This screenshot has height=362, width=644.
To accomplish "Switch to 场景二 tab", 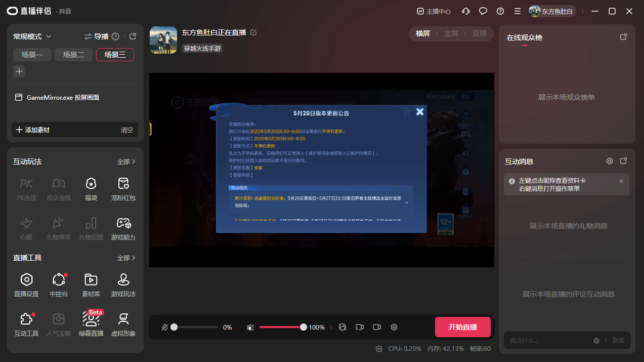I will click(x=73, y=55).
